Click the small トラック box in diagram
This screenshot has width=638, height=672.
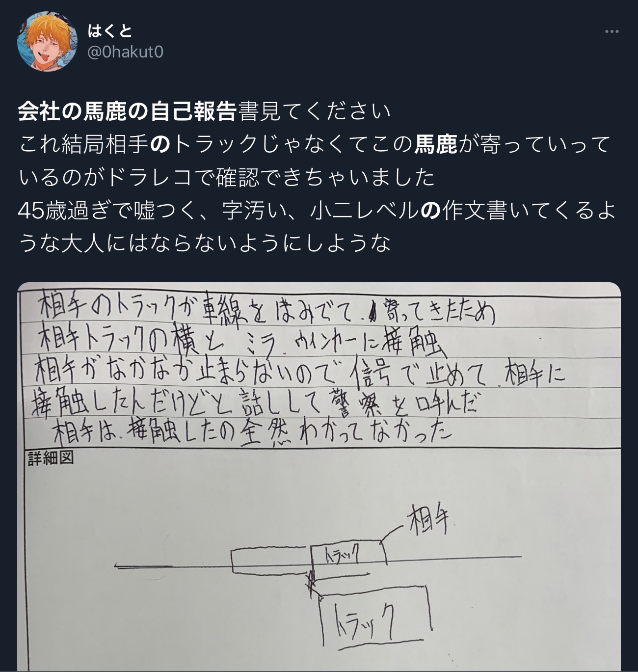(349, 555)
